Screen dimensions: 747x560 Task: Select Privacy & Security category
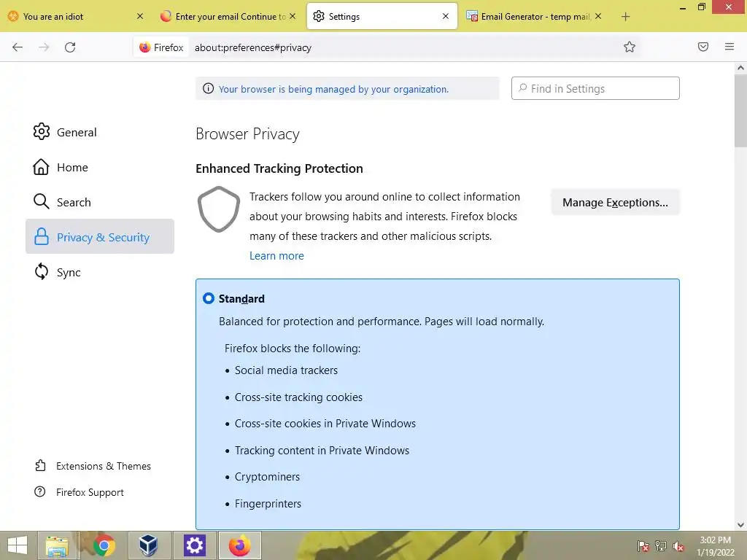pyautogui.click(x=100, y=237)
